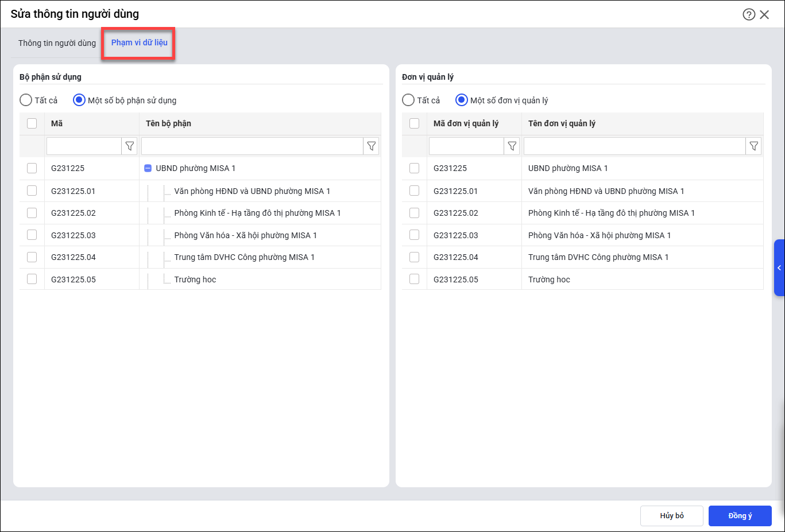Switch to the Thông tin người dùng tab
This screenshot has width=785, height=532.
57,43
